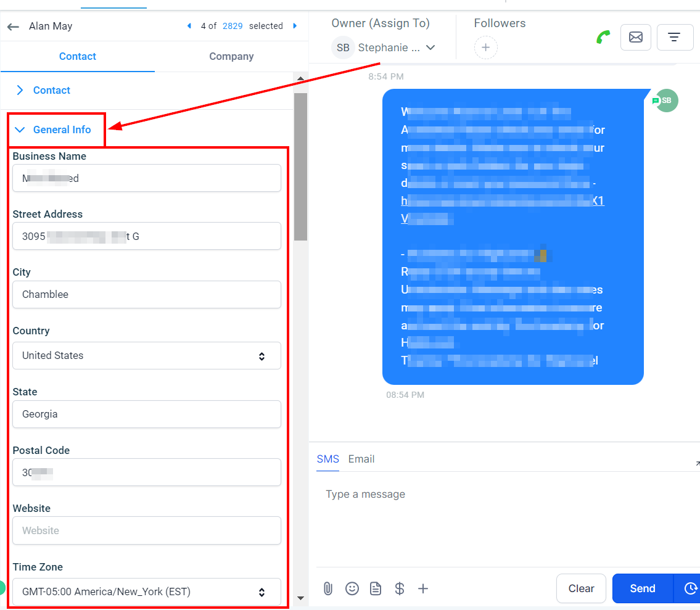
Task: Insert a template using document icon
Action: click(x=376, y=588)
